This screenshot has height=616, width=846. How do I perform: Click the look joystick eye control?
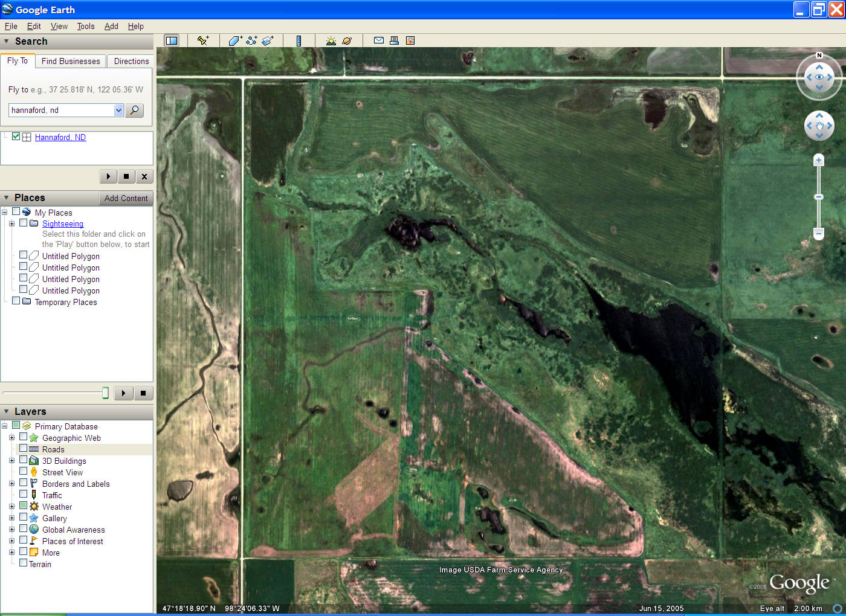pos(819,77)
